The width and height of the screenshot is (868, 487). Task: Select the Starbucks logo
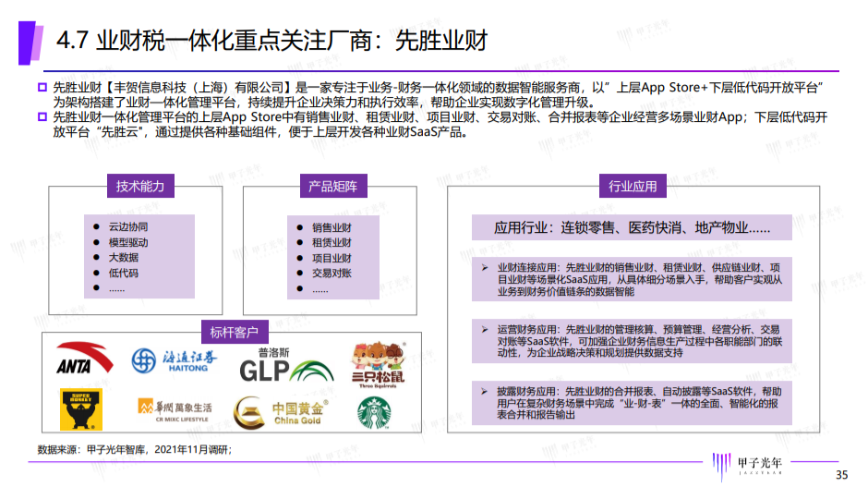(376, 412)
